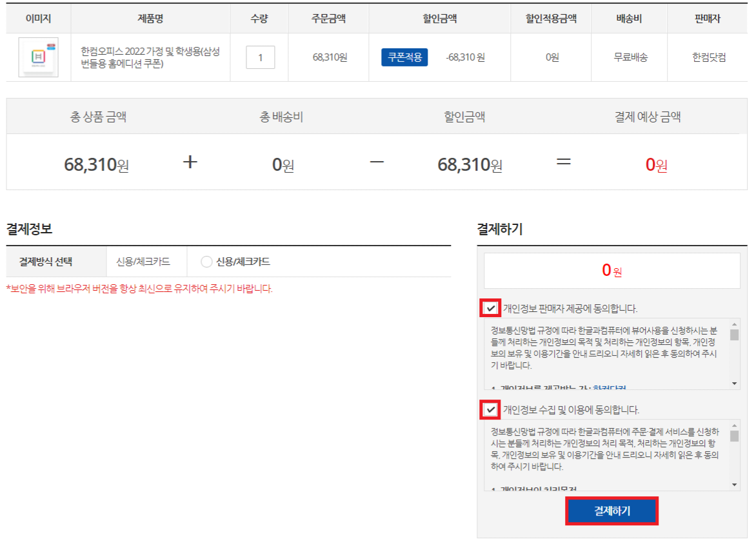
Task: Select the 신용/체크카드 radio button
Action: [x=206, y=262]
